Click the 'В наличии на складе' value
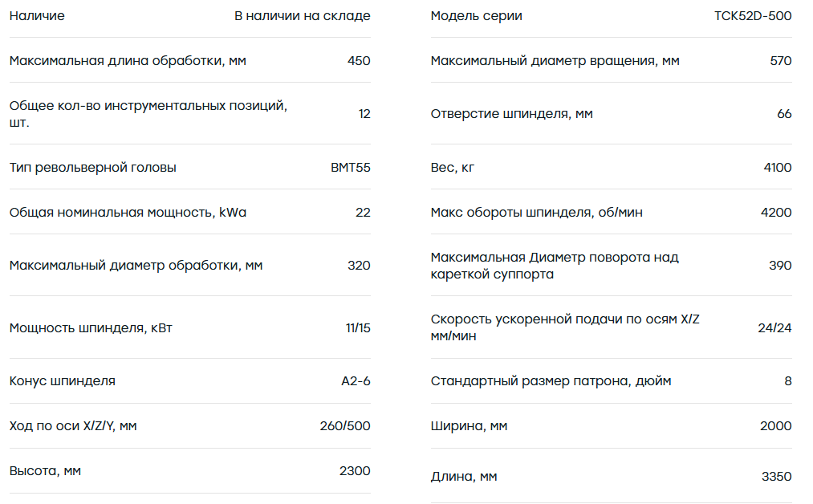This screenshot has height=504, width=813. tap(303, 16)
